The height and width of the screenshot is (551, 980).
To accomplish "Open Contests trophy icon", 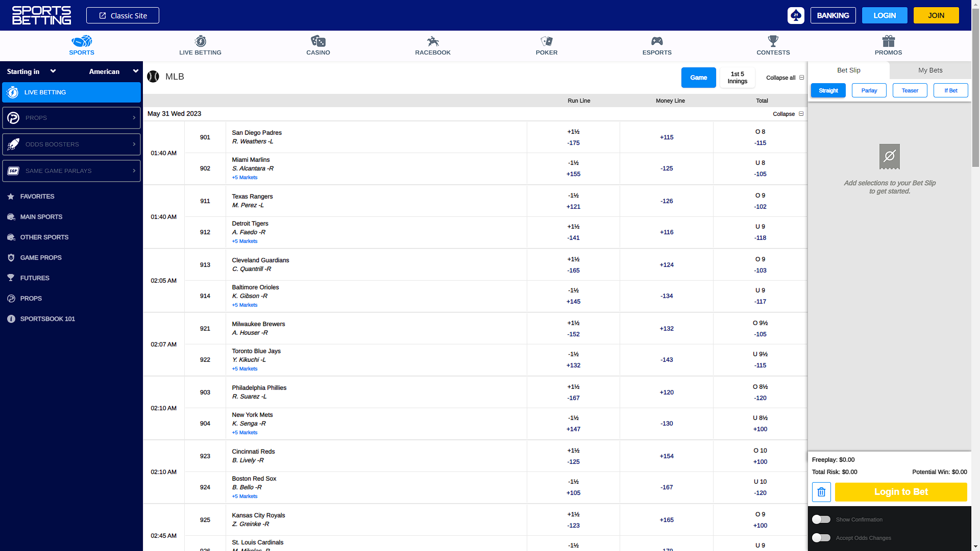I will tap(773, 41).
